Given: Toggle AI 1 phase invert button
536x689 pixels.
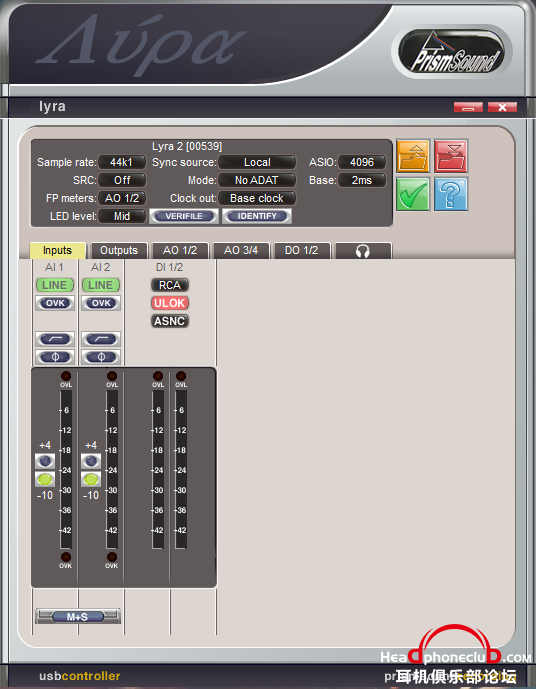Looking at the screenshot, I should tap(55, 357).
